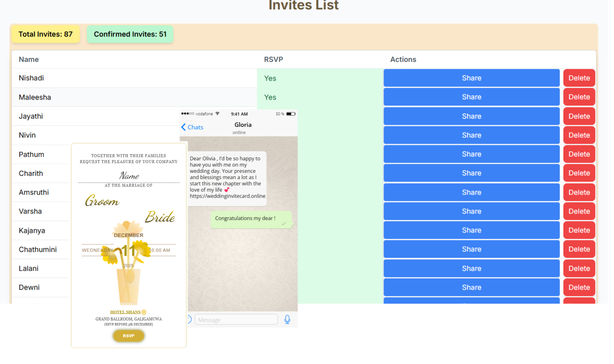Expand chats with the back chevron
The image size is (614, 364).
[x=183, y=127]
